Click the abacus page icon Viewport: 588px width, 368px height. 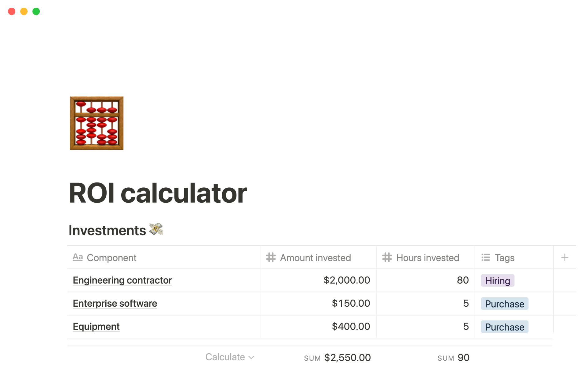coord(96,123)
